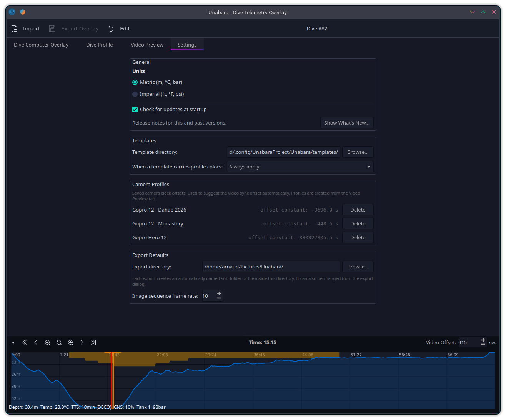The width and height of the screenshot is (506, 420).
Task: Click the Import file icon
Action: [14, 28]
